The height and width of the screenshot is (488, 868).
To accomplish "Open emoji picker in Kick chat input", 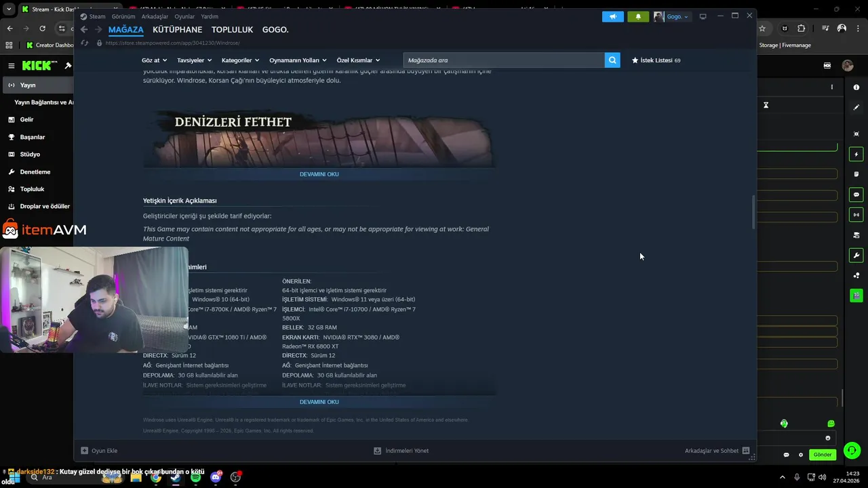I will pyautogui.click(x=827, y=438).
